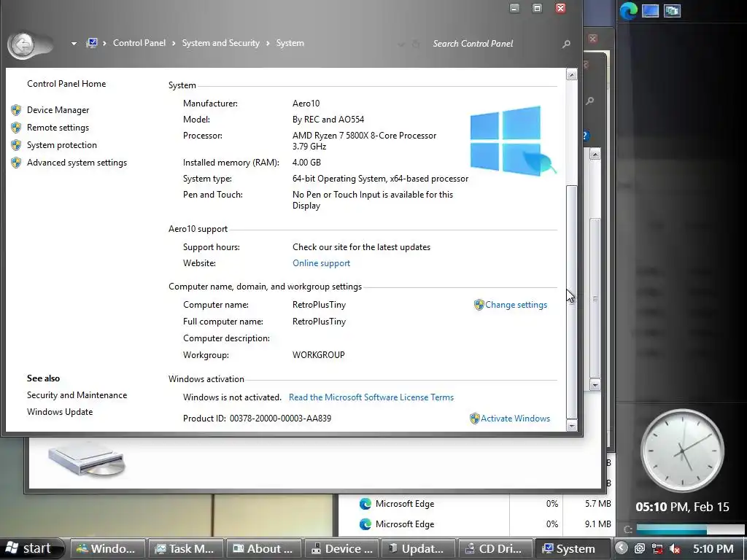Viewport: 747px width, 560px height.
Task: Click the 5:10 PM taskbar clock
Action: (713, 549)
